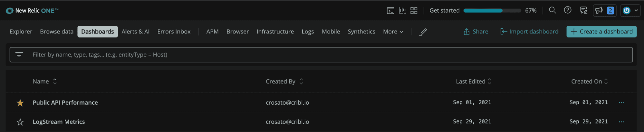This screenshot has height=132, width=644.
Task: Click the Get started progress bar
Action: tap(492, 11)
